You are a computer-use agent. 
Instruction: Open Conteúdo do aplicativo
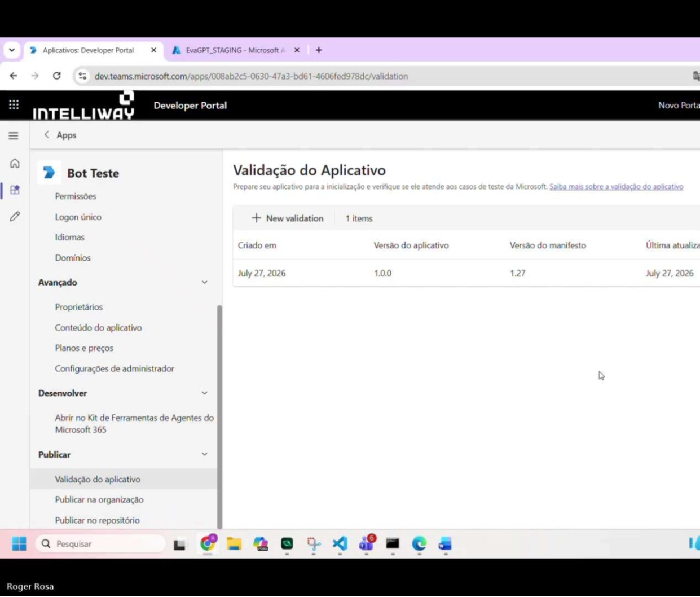pyautogui.click(x=98, y=327)
